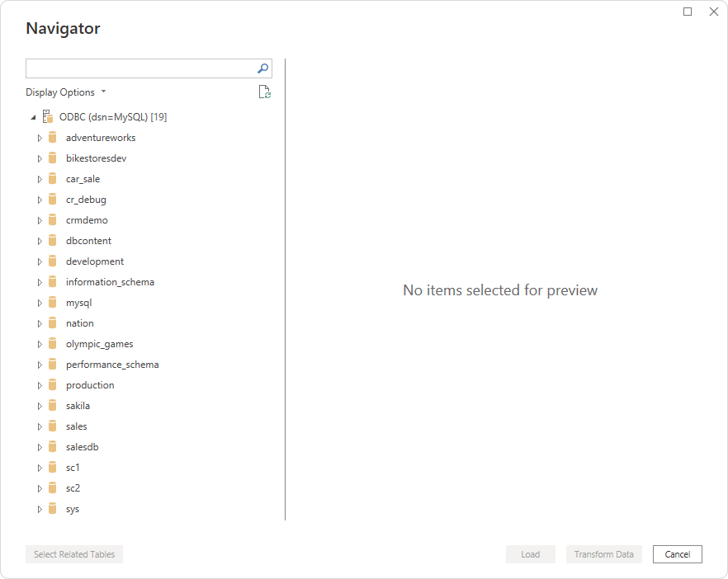Image resolution: width=728 pixels, height=579 pixels.
Task: Click the sys database cylinder icon
Action: click(x=53, y=509)
